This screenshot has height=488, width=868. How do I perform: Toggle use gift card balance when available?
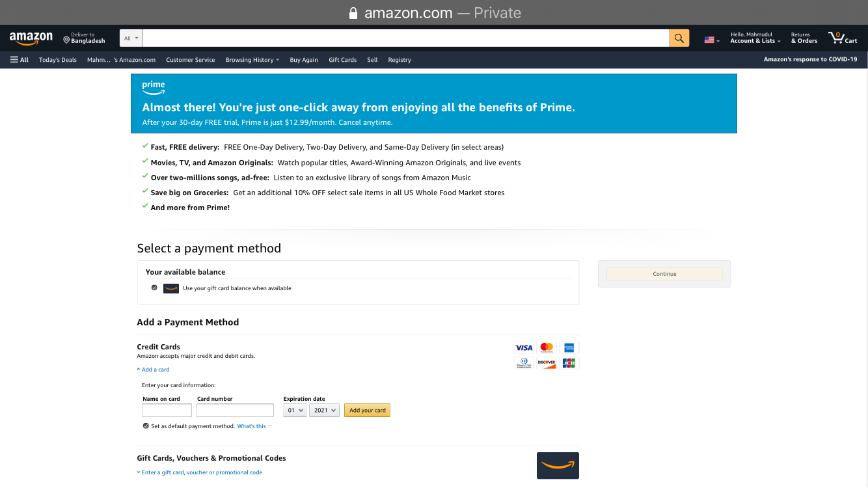tap(154, 288)
